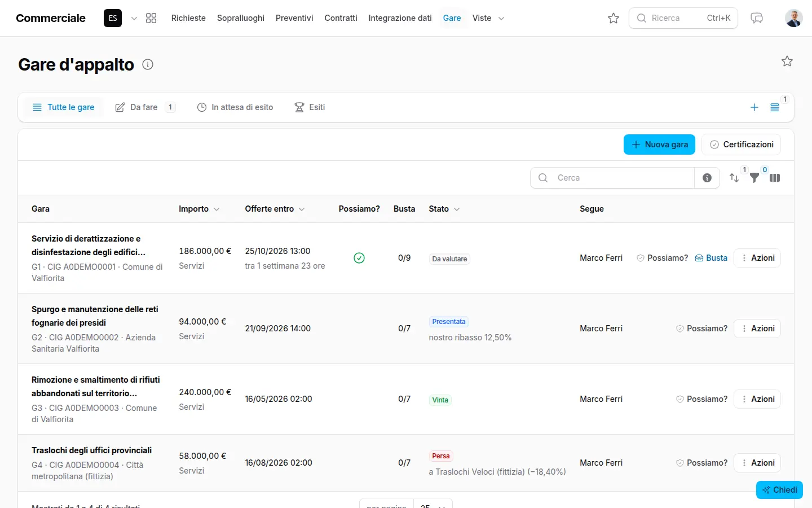Expand the ES workspace switcher chevron
812x508 pixels.
tap(134, 18)
